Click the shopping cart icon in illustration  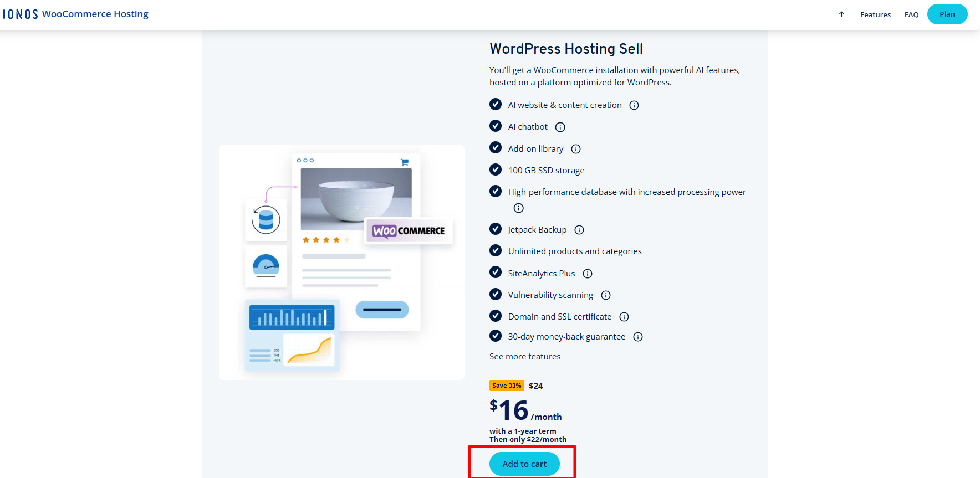click(x=405, y=162)
